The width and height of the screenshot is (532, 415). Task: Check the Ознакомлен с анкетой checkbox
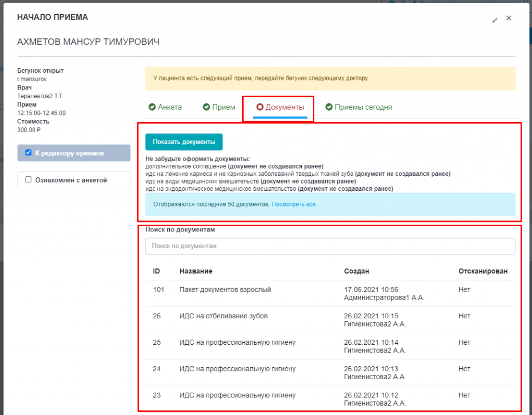(29, 179)
